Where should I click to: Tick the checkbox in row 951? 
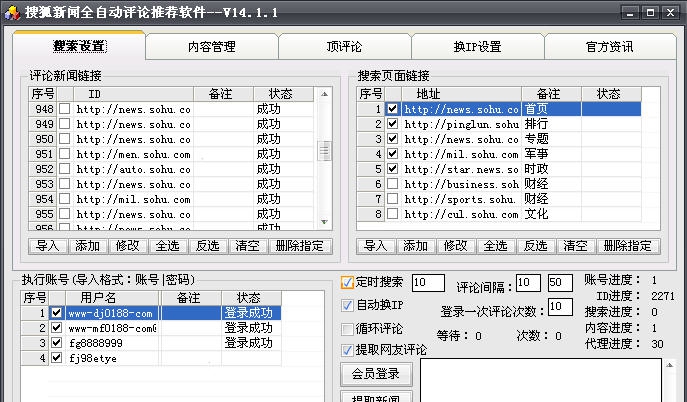[65, 154]
